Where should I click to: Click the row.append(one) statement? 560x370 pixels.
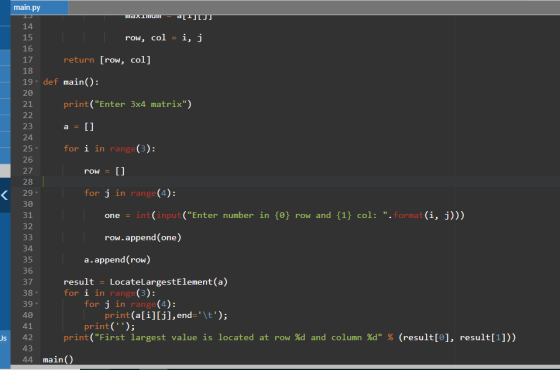click(x=143, y=237)
